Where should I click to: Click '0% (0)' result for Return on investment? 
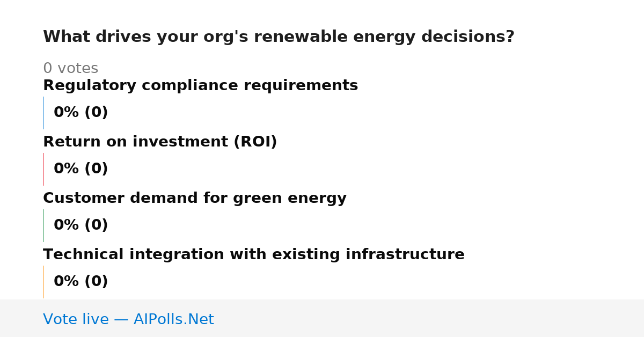point(81,169)
